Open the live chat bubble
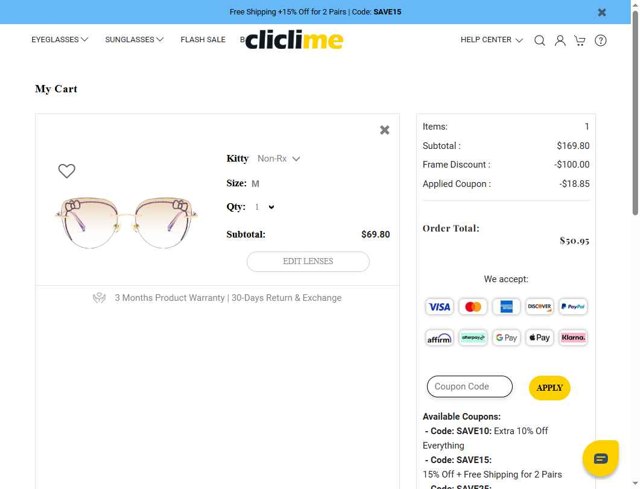The height and width of the screenshot is (489, 640). tap(600, 458)
